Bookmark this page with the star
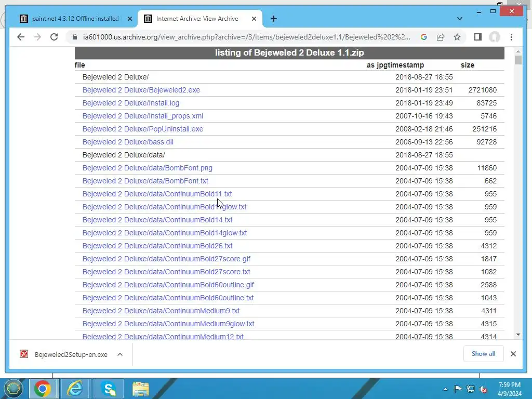The width and height of the screenshot is (532, 399). (457, 37)
